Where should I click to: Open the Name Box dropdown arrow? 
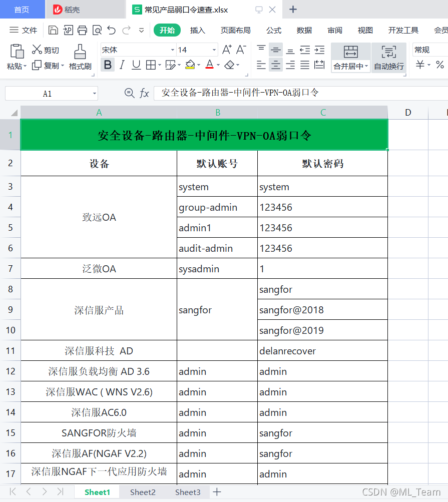pos(95,94)
